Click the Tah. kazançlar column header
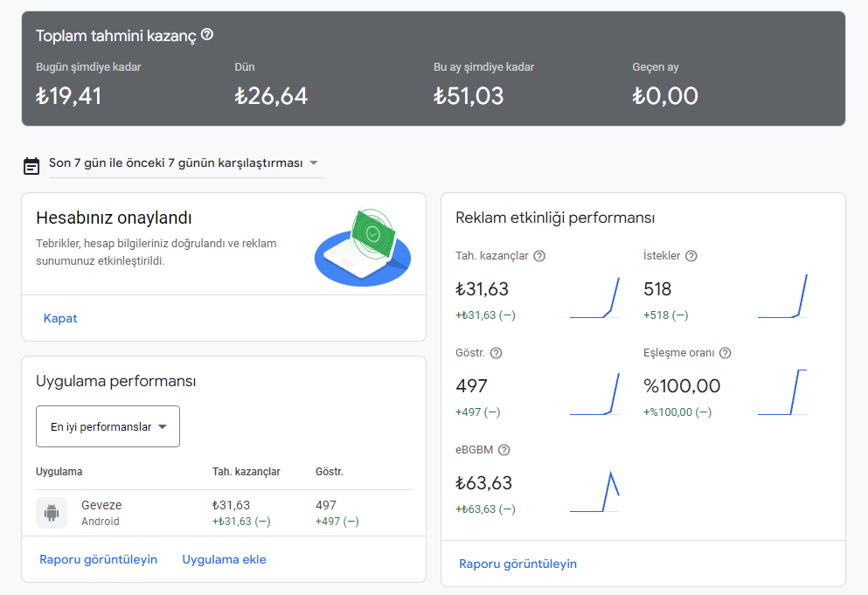 (246, 472)
